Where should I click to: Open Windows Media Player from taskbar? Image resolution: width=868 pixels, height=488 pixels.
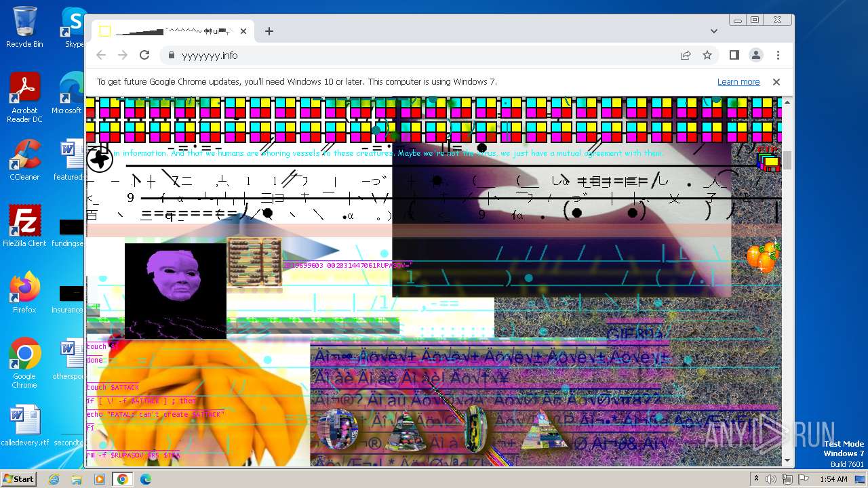[x=100, y=479]
